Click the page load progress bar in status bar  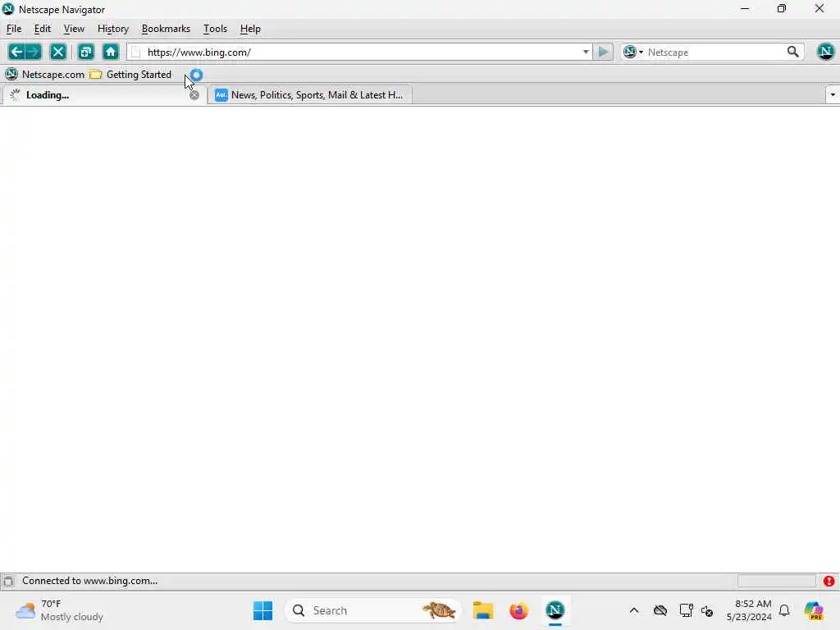tap(776, 581)
